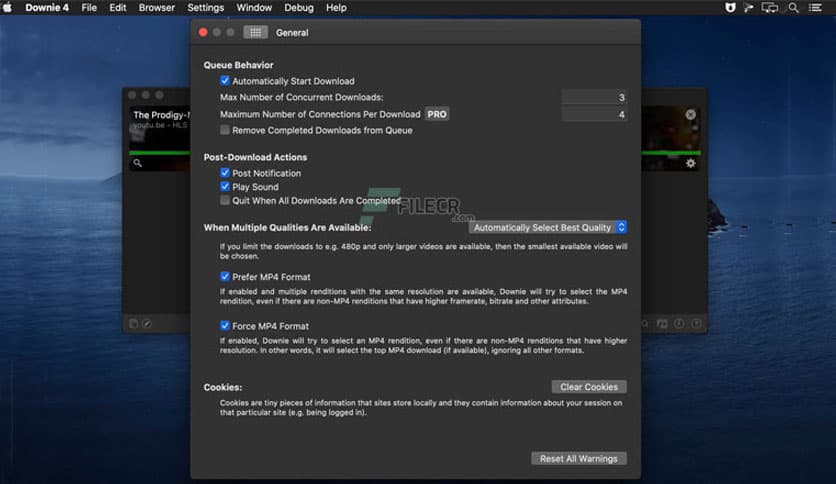
Task: Open the Settings menu
Action: (205, 7)
